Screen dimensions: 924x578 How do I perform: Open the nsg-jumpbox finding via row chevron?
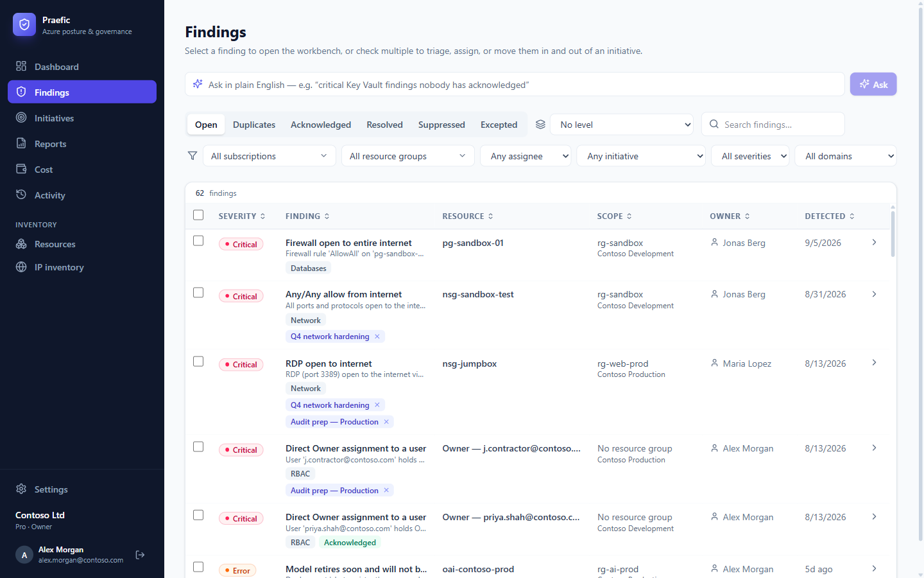pos(874,363)
